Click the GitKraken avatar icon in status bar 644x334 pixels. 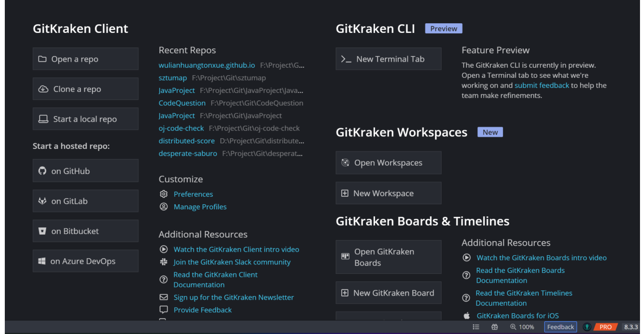587,327
